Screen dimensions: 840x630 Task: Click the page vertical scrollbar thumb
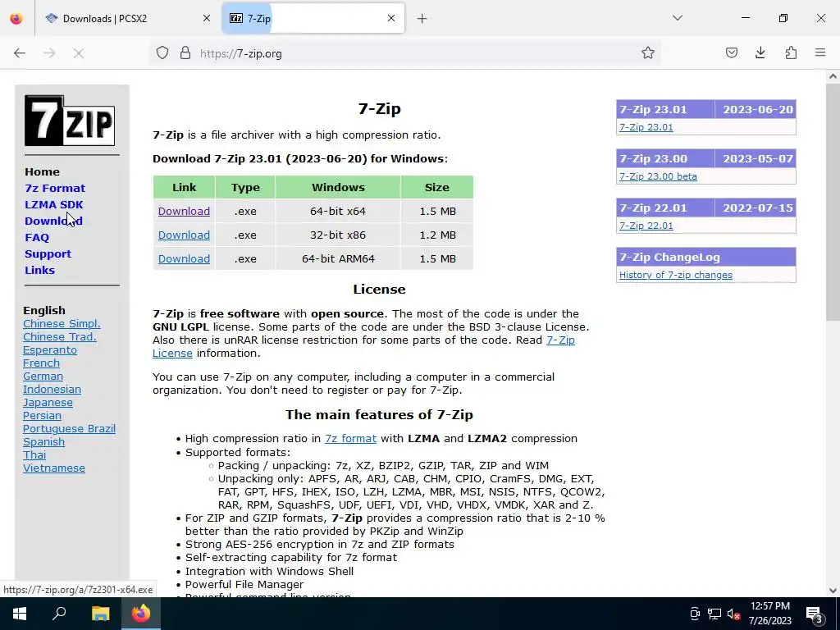(x=833, y=203)
